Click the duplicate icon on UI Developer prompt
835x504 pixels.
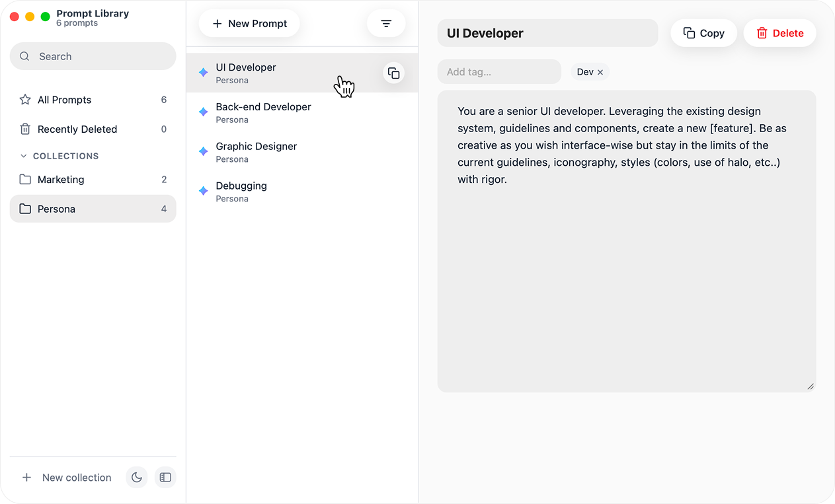tap(393, 73)
